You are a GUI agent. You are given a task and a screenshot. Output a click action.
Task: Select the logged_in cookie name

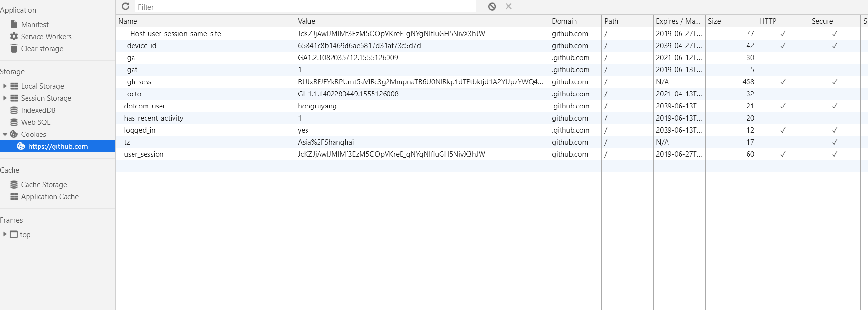(x=140, y=130)
